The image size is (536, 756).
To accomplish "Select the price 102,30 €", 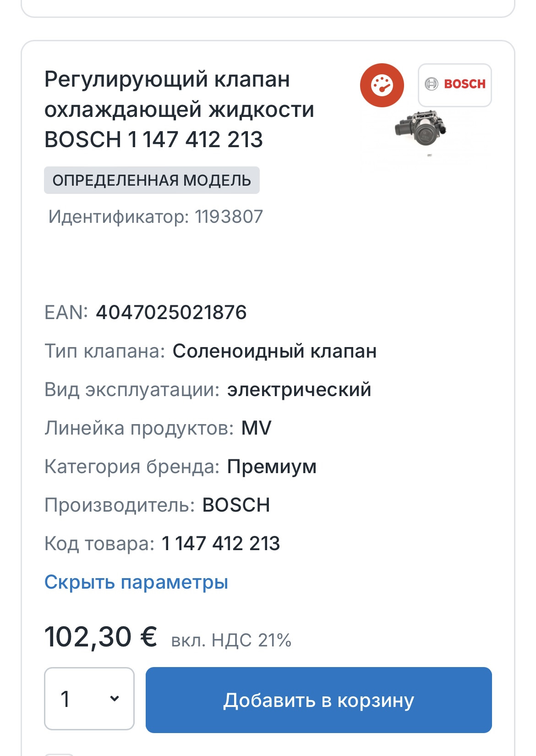I will (x=100, y=637).
